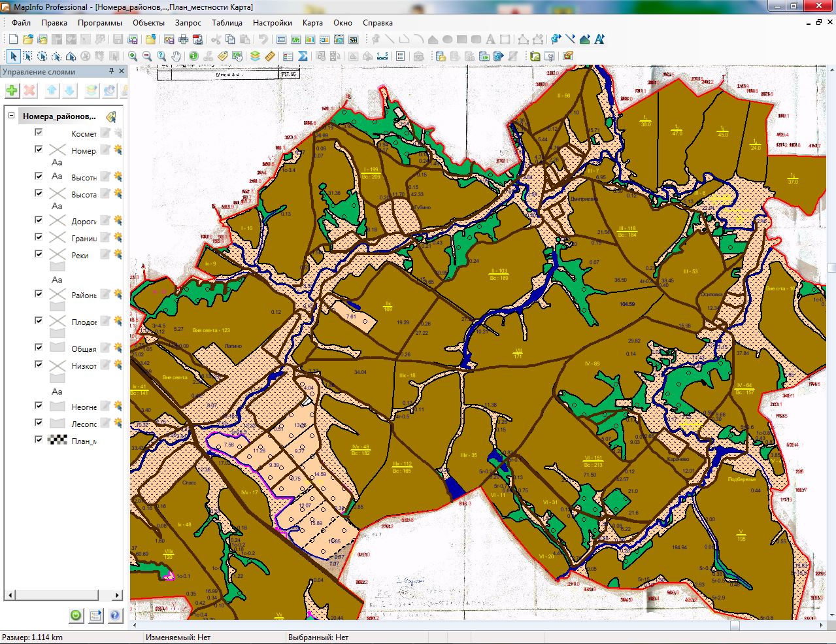
Task: Click the Open Table folder icon
Action: (27, 39)
